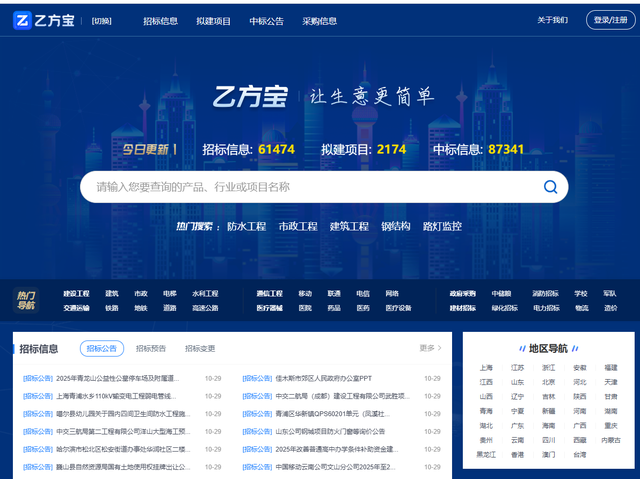Open the 医疗器械 hot category
Viewport: 640px width, 479px height.
click(270, 308)
